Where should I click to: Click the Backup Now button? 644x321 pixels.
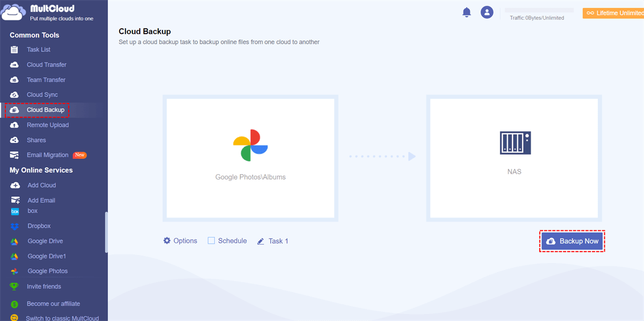(x=572, y=241)
